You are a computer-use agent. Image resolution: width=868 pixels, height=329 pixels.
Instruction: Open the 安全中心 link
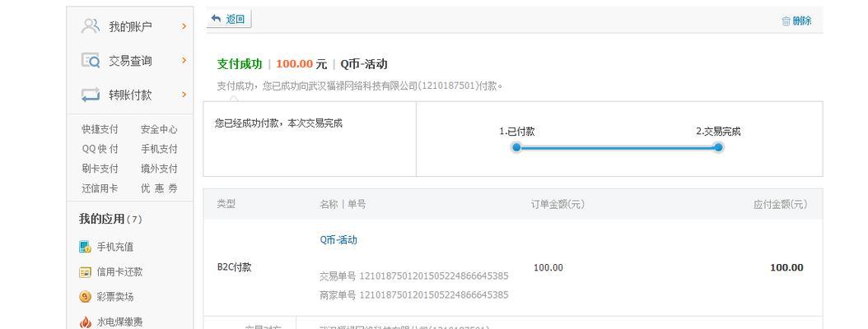(160, 129)
